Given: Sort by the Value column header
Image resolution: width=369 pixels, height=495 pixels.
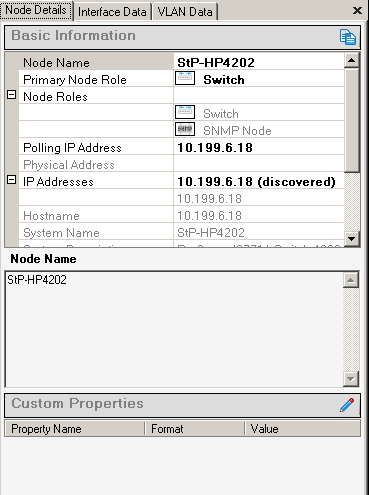Looking at the screenshot, I should click(x=303, y=429).
